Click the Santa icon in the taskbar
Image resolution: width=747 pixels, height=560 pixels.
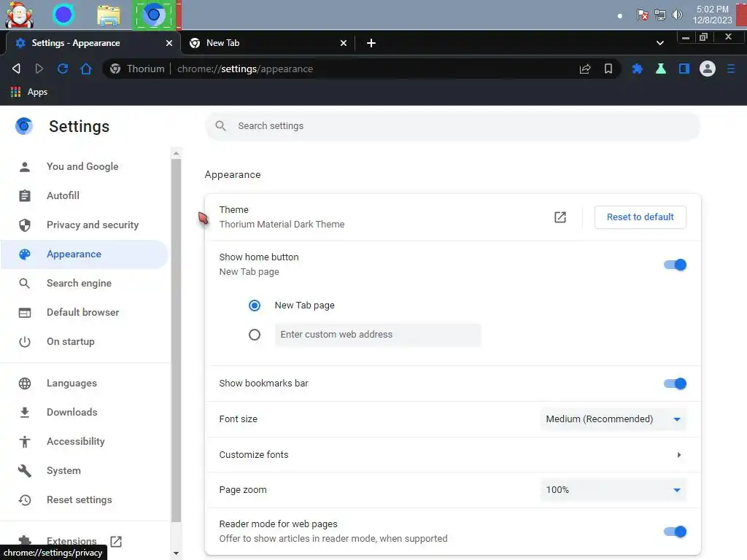[20, 15]
